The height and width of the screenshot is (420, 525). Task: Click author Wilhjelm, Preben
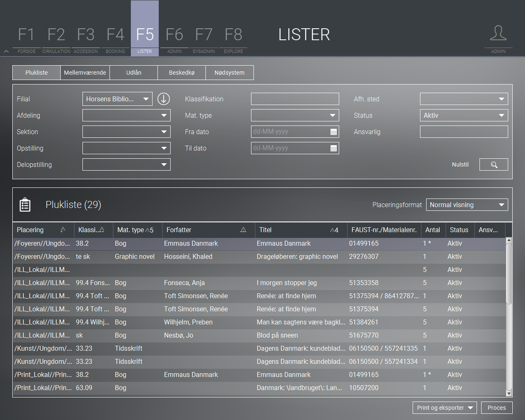[188, 322]
